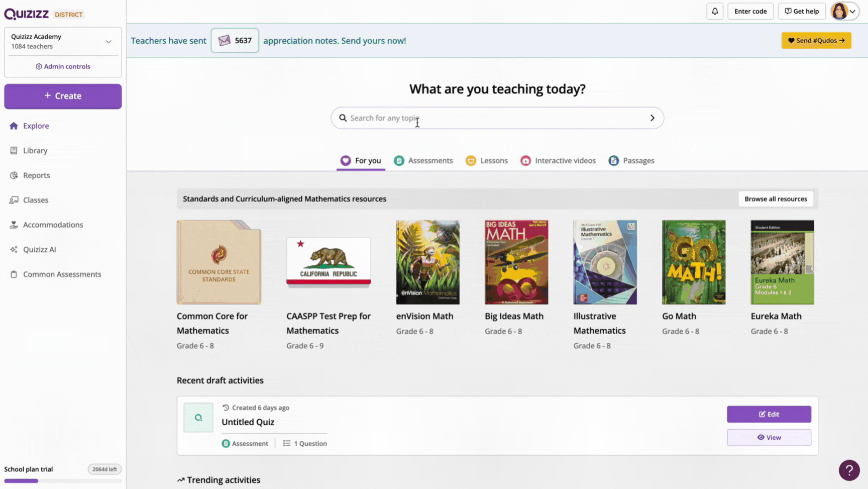The image size is (868, 489).
Task: Open Admin controls link
Action: pyautogui.click(x=63, y=66)
